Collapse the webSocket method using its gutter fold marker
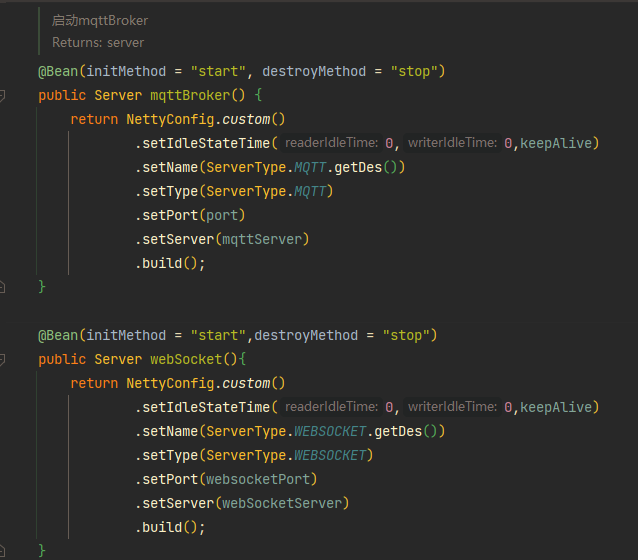The height and width of the screenshot is (560, 638). (2, 359)
